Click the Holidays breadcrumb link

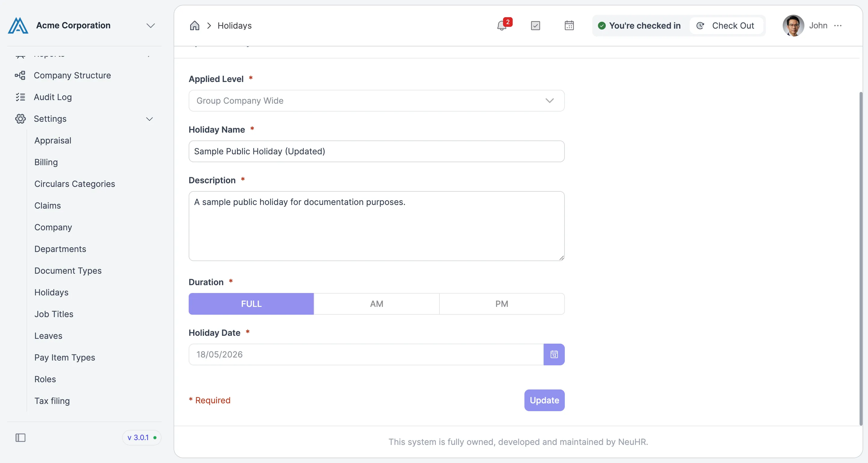(234, 26)
